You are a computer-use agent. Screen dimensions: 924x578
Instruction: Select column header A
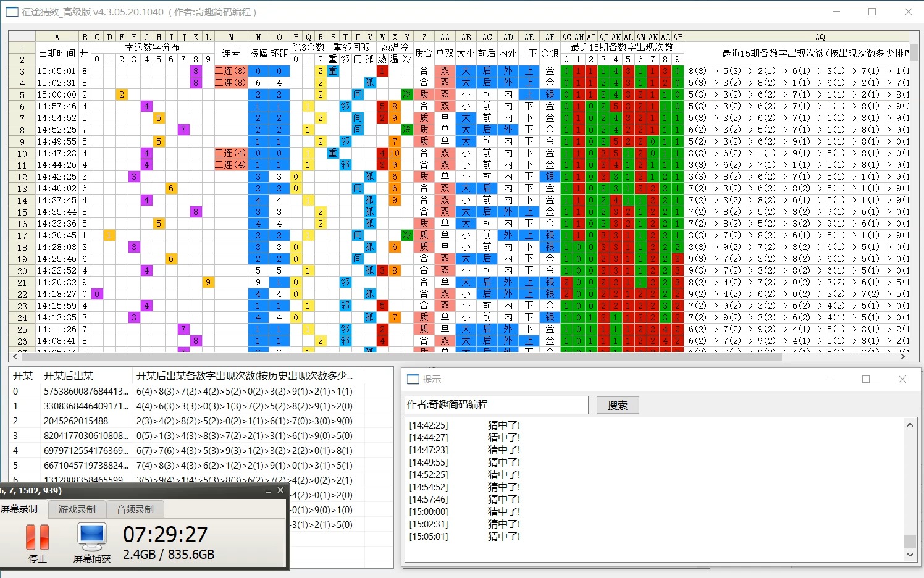[57, 37]
